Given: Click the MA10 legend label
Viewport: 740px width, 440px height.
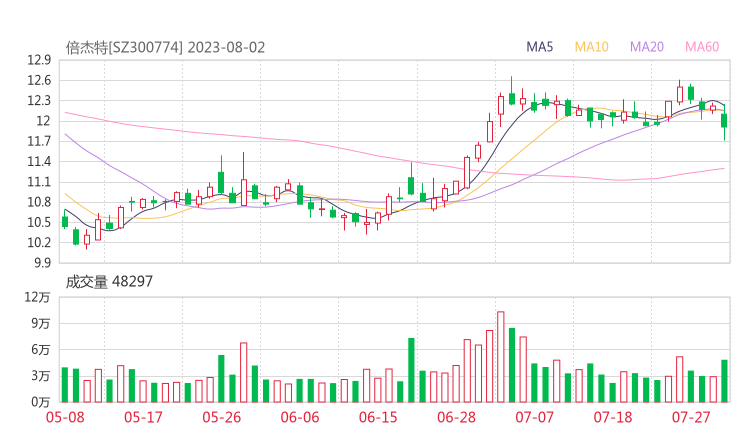Looking at the screenshot, I should 591,47.
